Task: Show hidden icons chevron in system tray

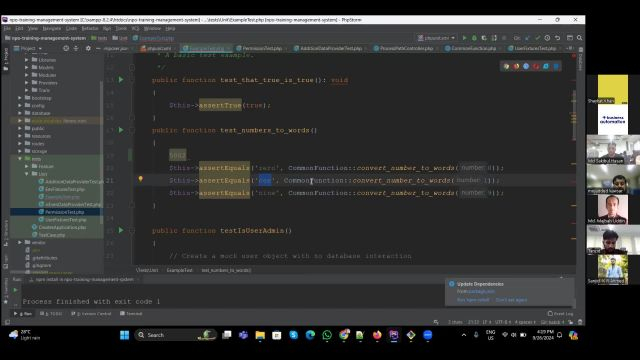Action: pyautogui.click(x=464, y=335)
